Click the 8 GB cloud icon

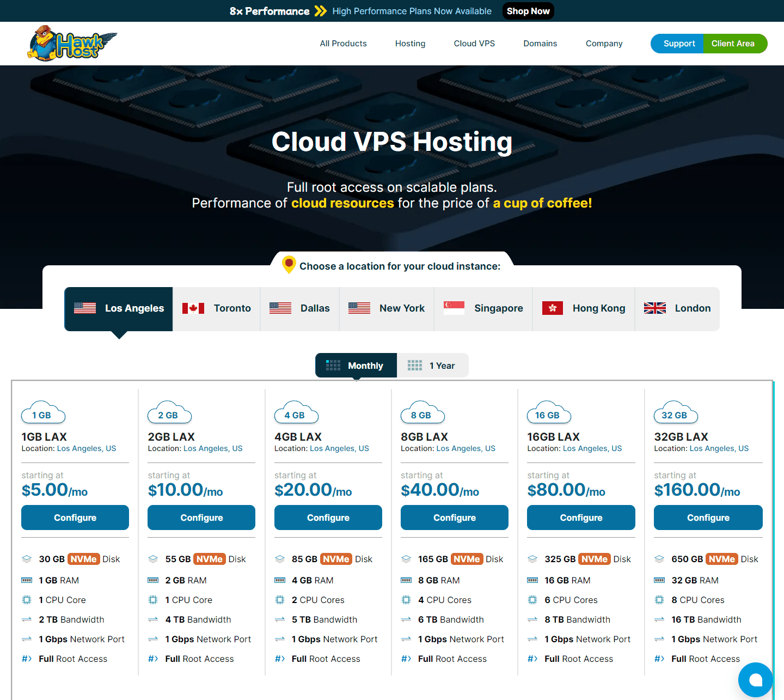tap(422, 413)
